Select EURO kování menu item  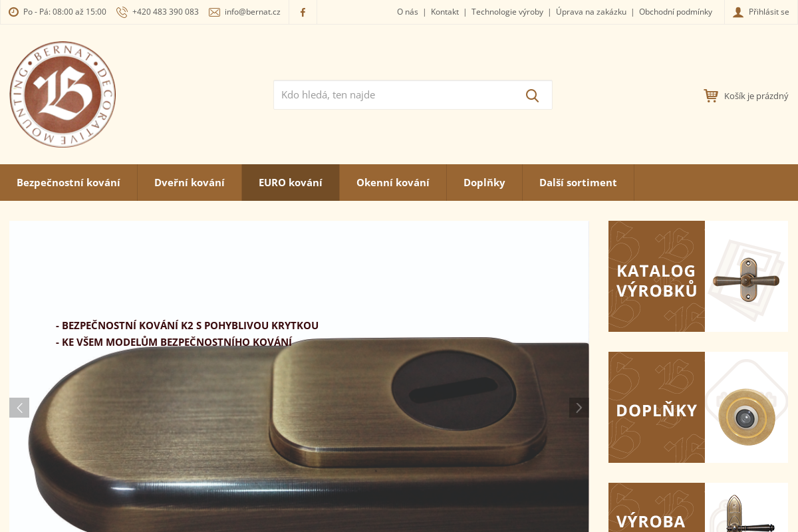click(x=291, y=182)
